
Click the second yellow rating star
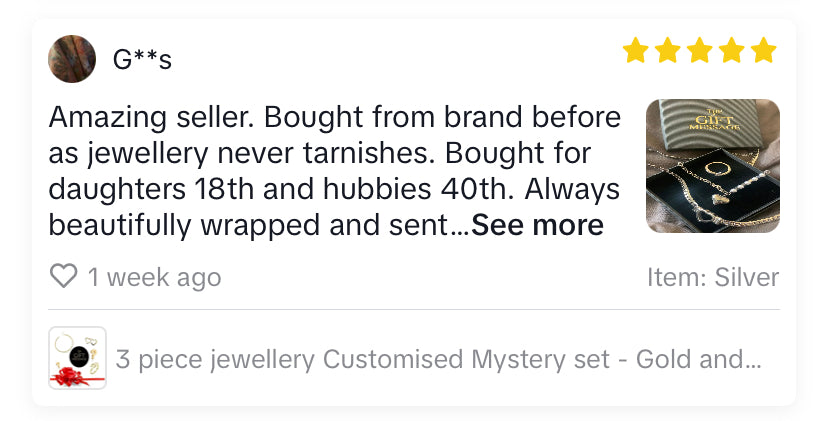[x=668, y=50]
